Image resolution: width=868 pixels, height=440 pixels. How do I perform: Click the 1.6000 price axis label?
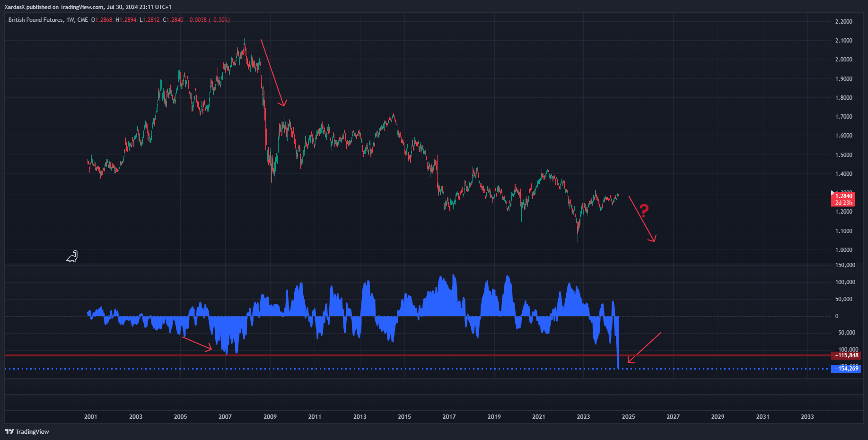click(x=844, y=136)
